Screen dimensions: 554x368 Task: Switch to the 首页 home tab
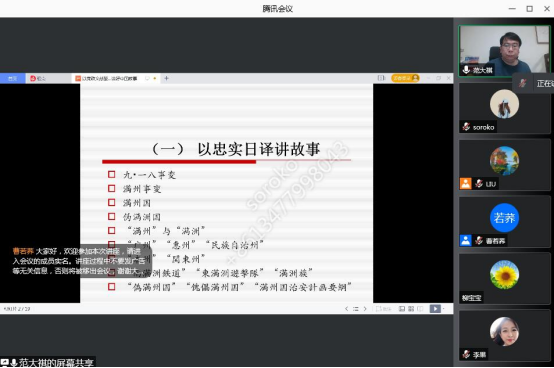coord(12,78)
